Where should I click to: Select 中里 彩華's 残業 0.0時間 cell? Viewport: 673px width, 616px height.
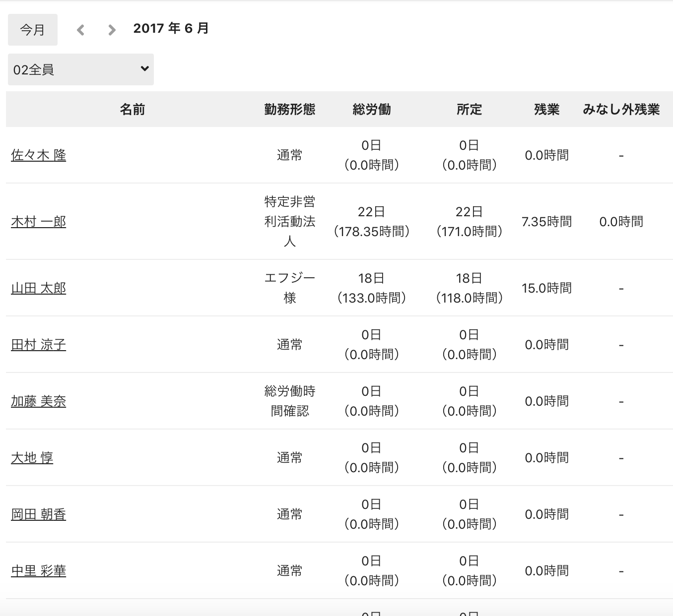tap(547, 571)
